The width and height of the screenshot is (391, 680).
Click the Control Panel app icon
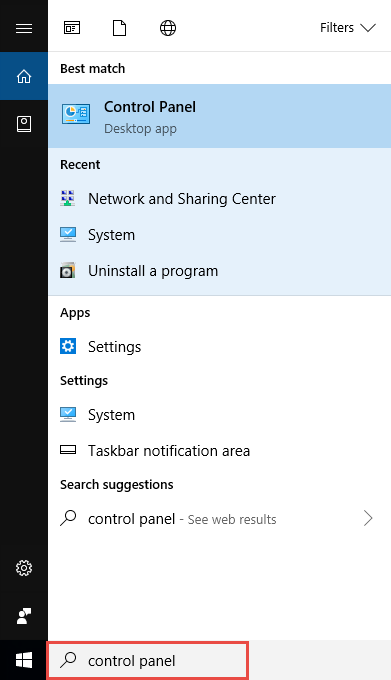[x=76, y=114]
